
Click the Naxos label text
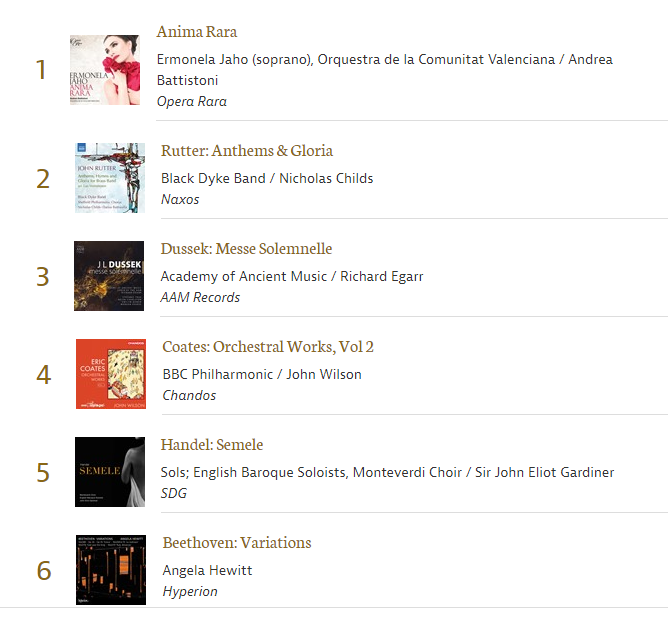(180, 199)
